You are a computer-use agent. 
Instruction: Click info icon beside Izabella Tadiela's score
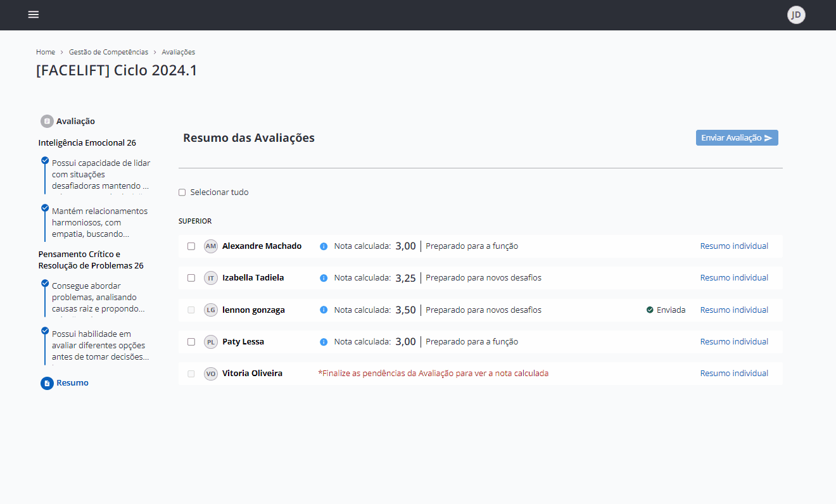pyautogui.click(x=324, y=278)
